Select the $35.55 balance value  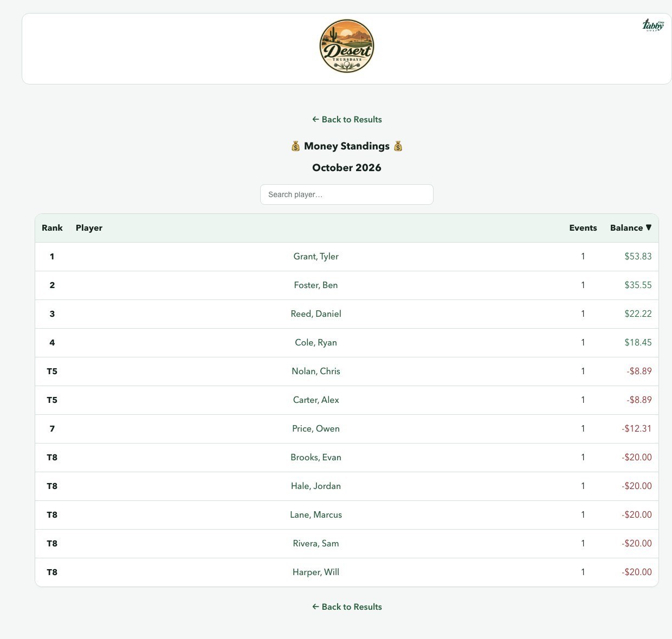638,285
